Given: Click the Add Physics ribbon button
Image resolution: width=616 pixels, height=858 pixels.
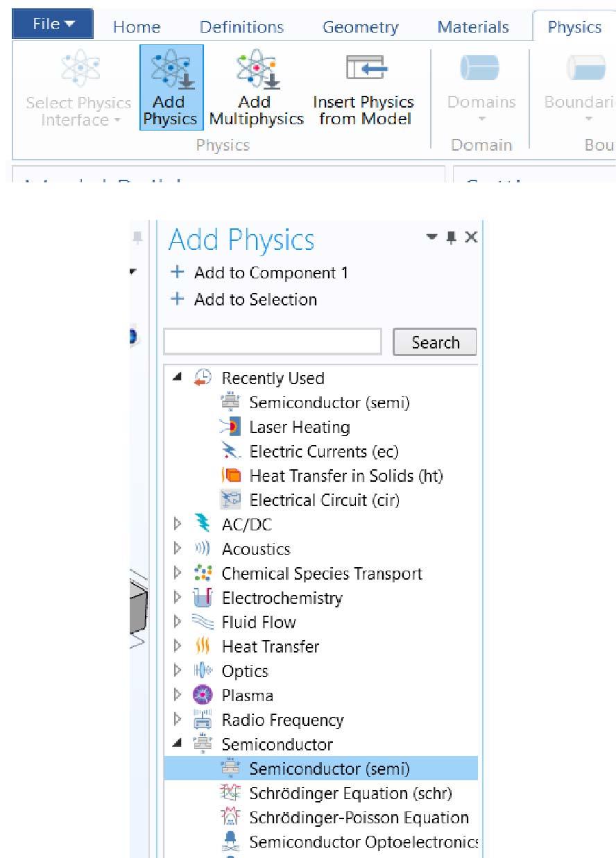Looking at the screenshot, I should 171,87.
